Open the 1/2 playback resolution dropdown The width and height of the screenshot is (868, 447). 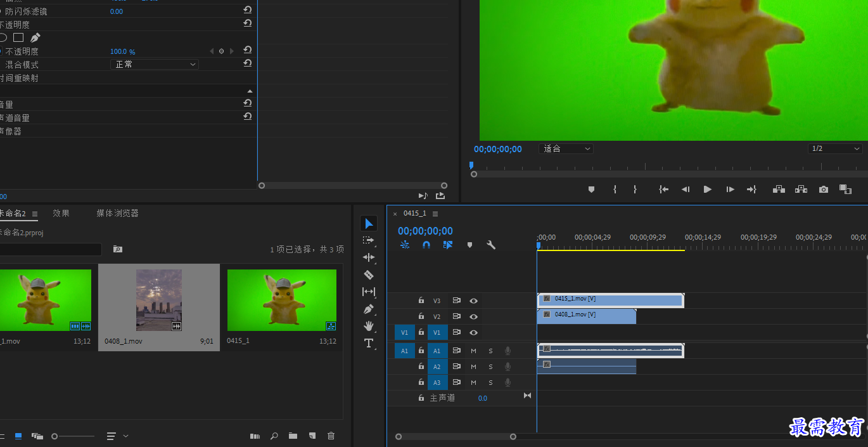[835, 149]
